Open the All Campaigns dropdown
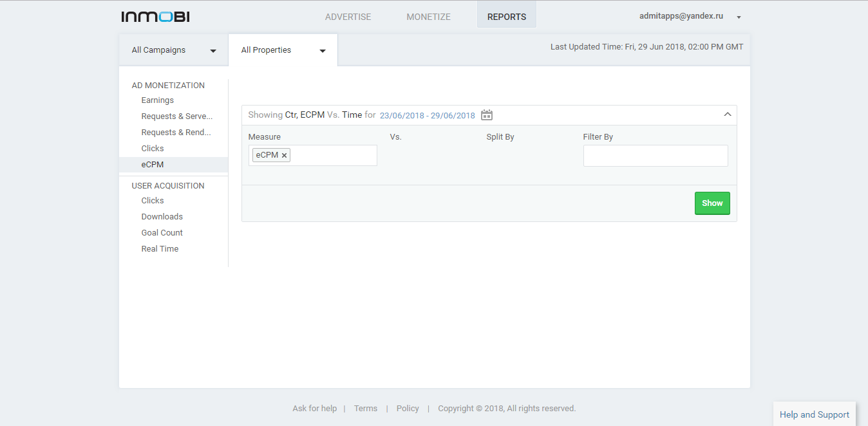868x426 pixels. tap(174, 50)
